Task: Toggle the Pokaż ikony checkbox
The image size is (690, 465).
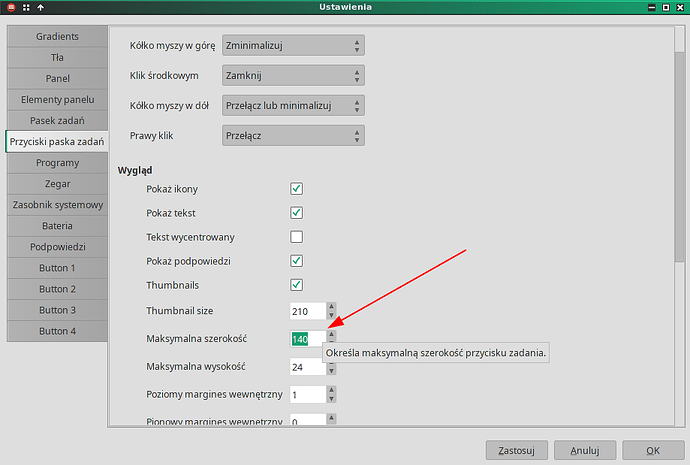Action: coord(296,188)
